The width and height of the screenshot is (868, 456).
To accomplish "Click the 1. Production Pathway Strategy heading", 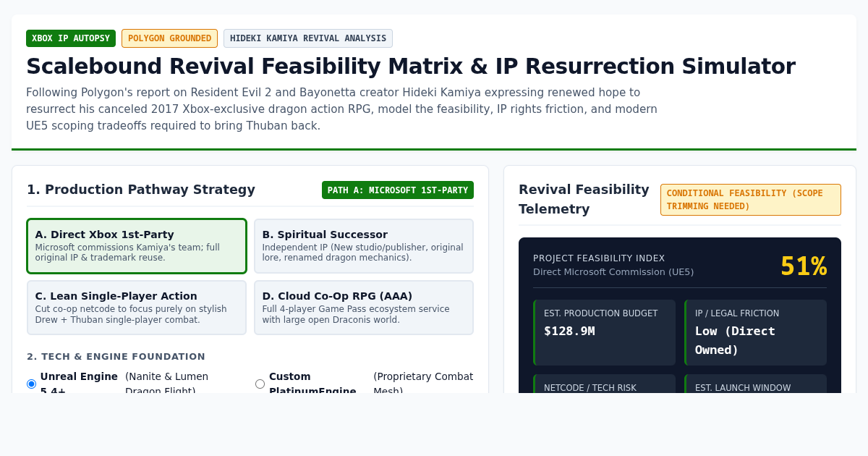I will [141, 190].
